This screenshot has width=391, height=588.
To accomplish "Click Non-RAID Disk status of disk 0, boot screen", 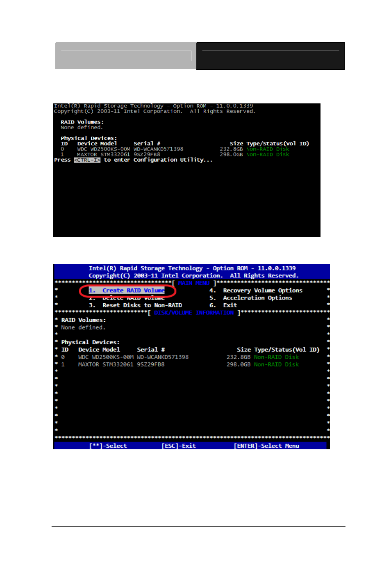I will pos(268,149).
